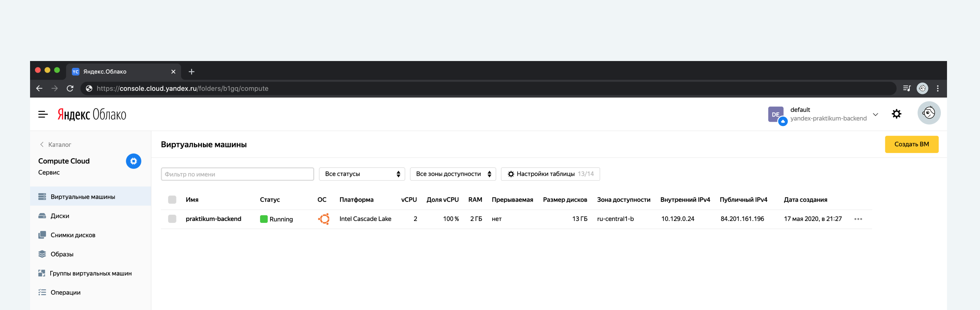980x310 pixels.
Task: Sort by the Имя column header
Action: [x=192, y=200]
